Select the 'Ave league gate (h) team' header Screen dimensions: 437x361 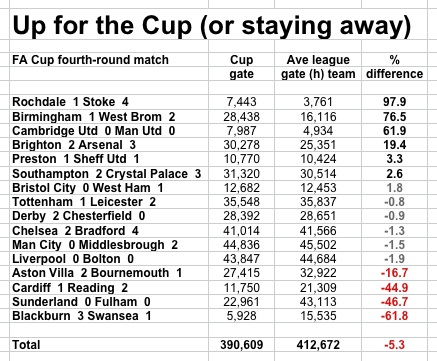point(318,67)
